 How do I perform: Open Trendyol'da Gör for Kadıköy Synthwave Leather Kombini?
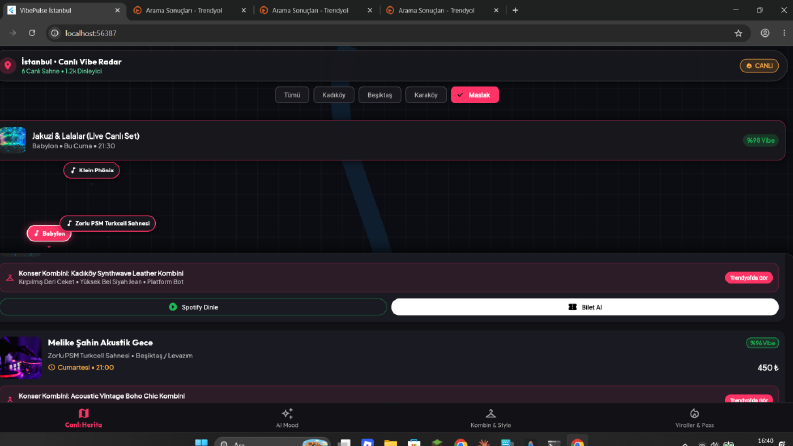(748, 278)
